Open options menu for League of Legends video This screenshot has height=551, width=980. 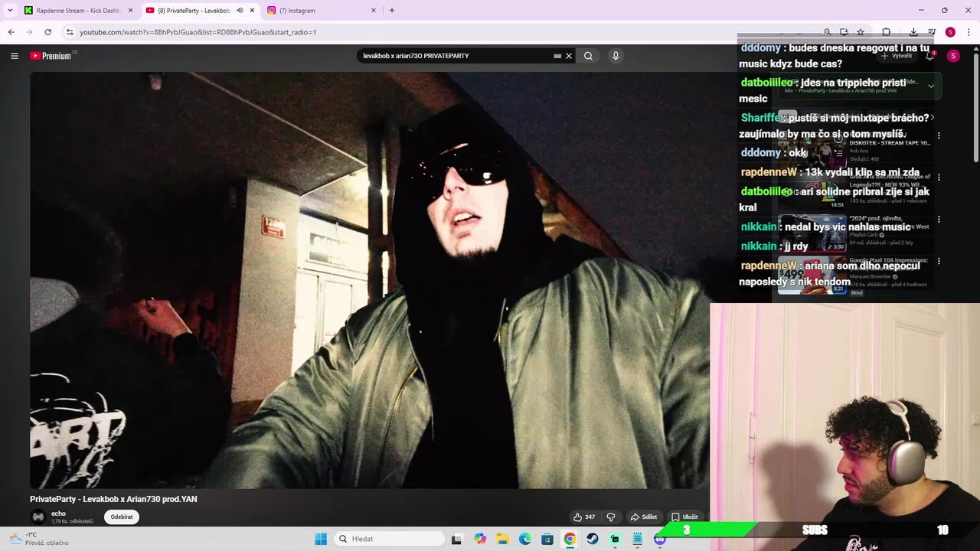pyautogui.click(x=939, y=177)
